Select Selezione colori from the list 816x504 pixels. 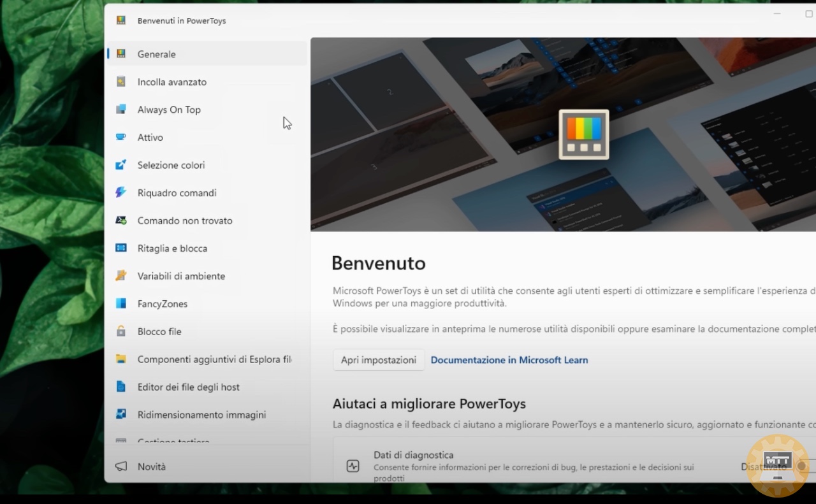click(207, 165)
